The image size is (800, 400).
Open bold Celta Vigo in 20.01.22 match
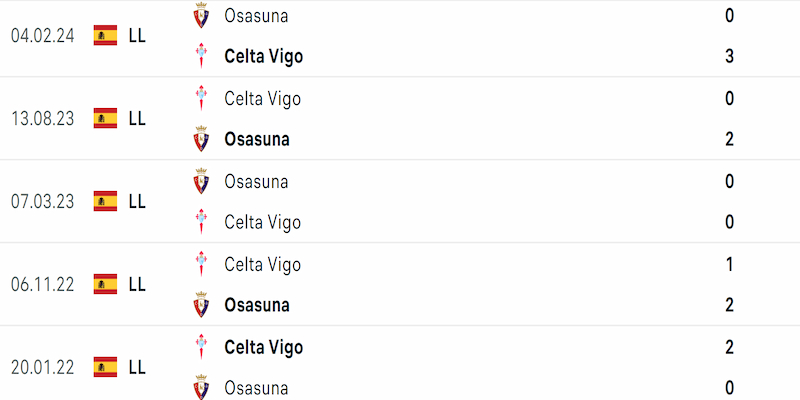pos(263,347)
